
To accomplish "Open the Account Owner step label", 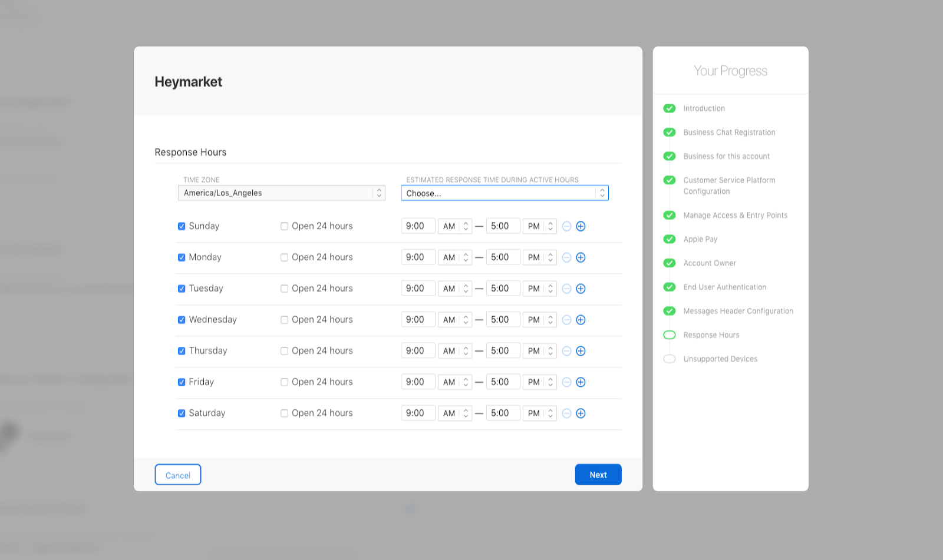I will [x=710, y=263].
